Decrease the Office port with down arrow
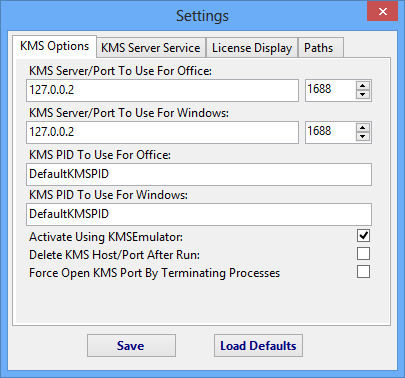 pyautogui.click(x=363, y=95)
